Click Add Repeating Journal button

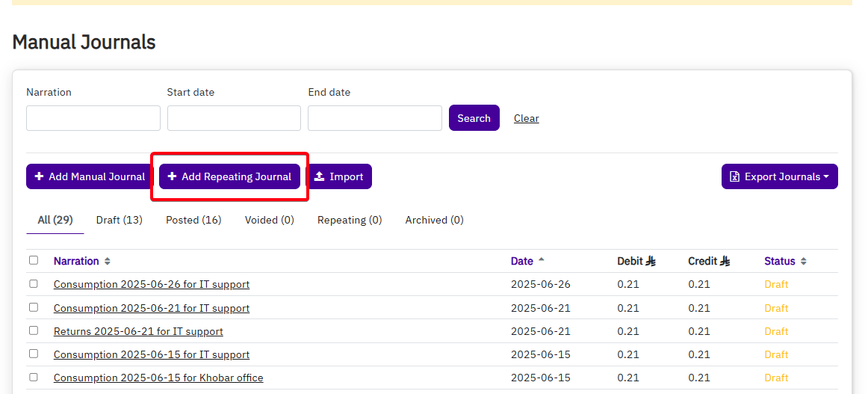[x=229, y=177]
